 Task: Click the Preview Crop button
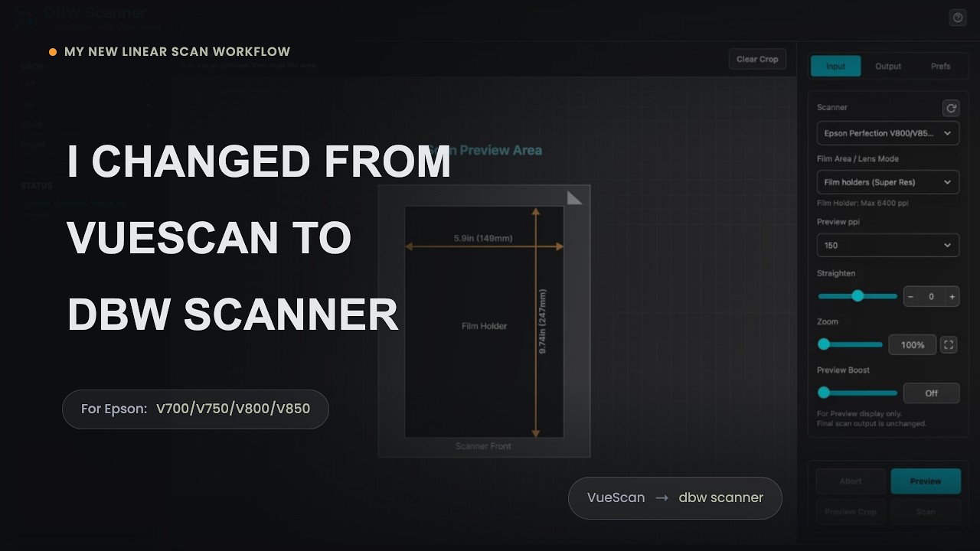click(851, 512)
